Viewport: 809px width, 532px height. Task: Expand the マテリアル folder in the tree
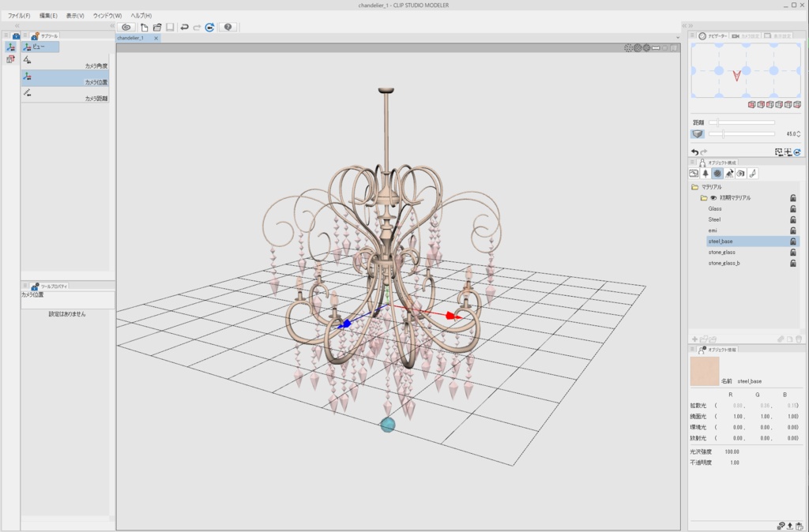click(694, 186)
